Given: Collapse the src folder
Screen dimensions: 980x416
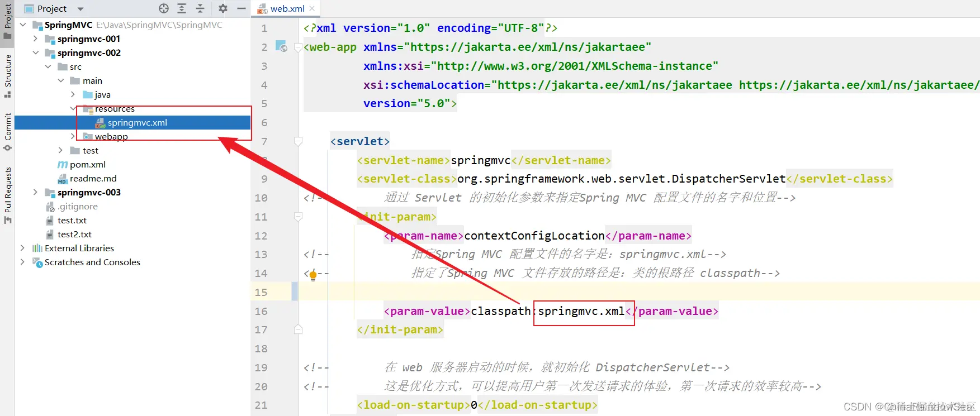Looking at the screenshot, I should click(x=49, y=66).
